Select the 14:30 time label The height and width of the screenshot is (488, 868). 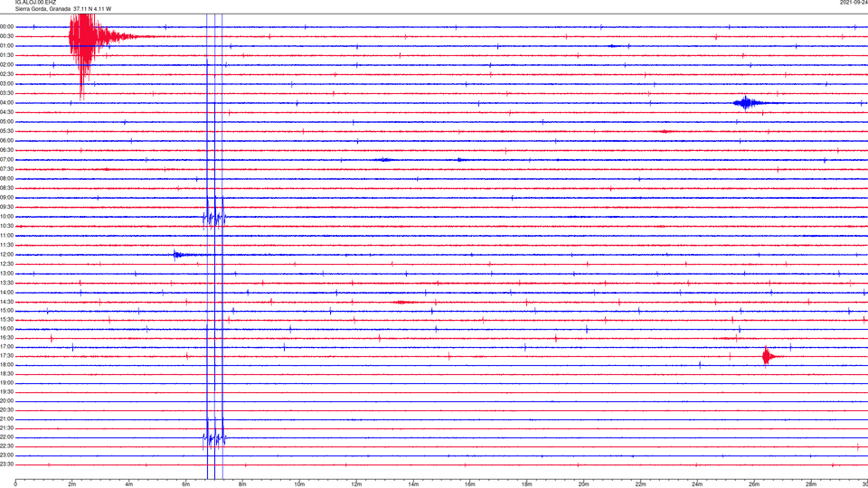pos(7,302)
